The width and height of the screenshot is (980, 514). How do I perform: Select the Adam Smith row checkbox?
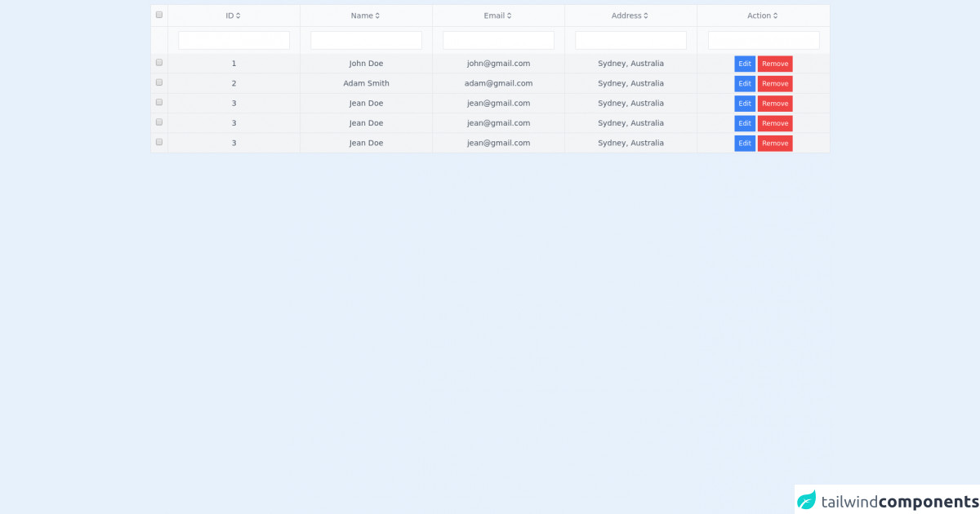(159, 82)
